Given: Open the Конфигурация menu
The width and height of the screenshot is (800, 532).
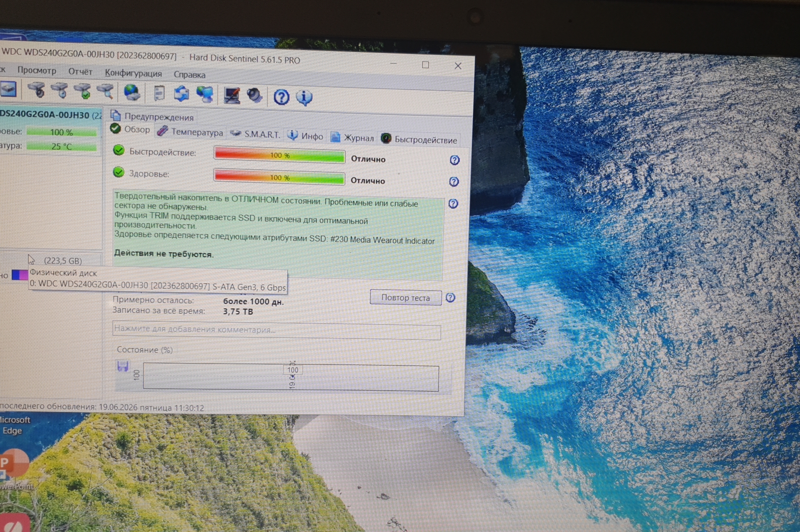Looking at the screenshot, I should click(x=133, y=73).
